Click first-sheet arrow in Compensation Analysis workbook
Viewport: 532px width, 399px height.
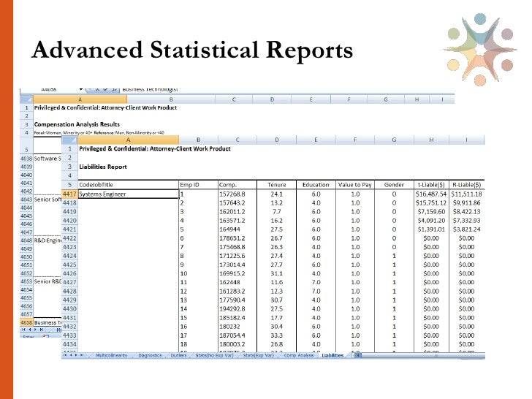[x=23, y=330]
